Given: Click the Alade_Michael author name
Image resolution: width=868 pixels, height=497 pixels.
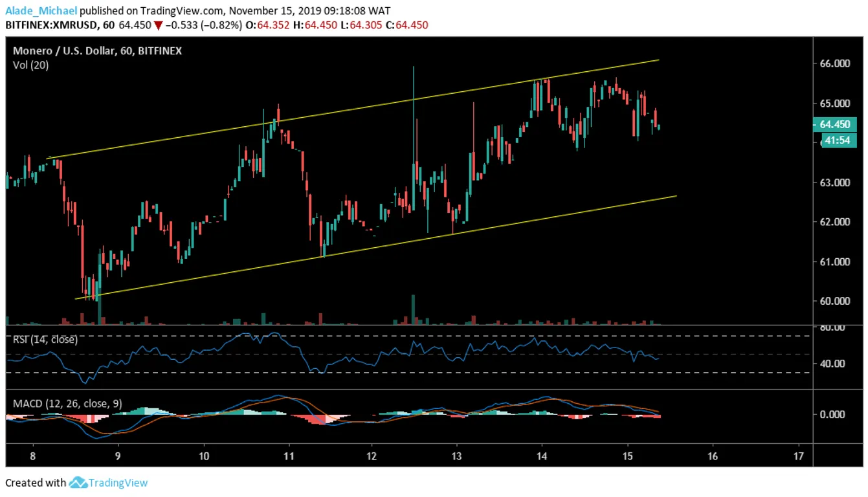Looking at the screenshot, I should pos(41,10).
